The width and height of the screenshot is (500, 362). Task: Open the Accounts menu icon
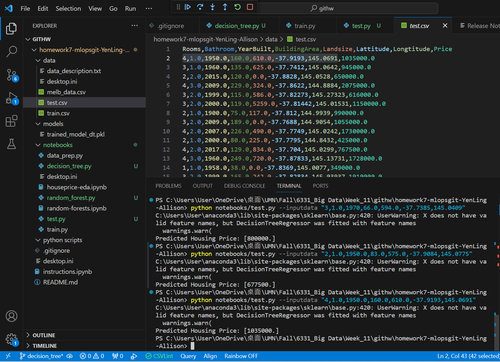pyautogui.click(x=11, y=316)
